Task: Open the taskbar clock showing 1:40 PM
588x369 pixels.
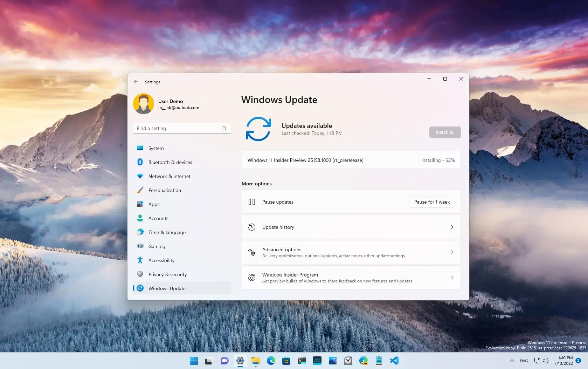Action: point(563,361)
